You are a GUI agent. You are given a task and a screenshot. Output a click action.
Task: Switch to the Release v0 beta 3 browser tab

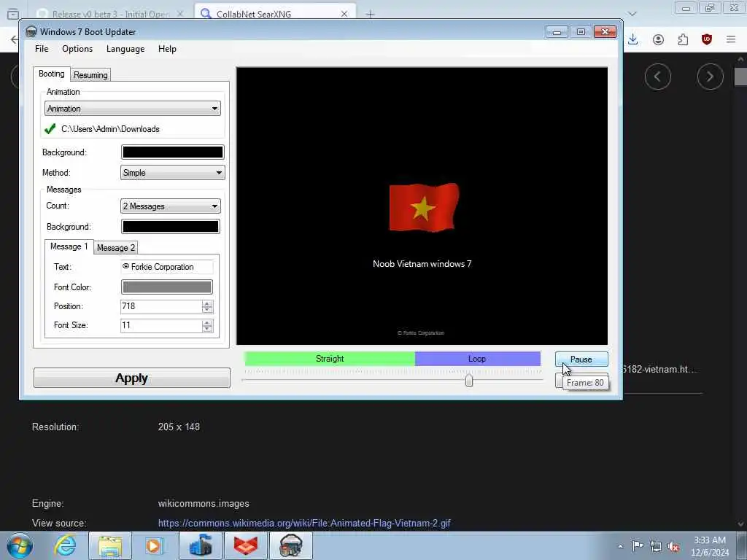110,14
